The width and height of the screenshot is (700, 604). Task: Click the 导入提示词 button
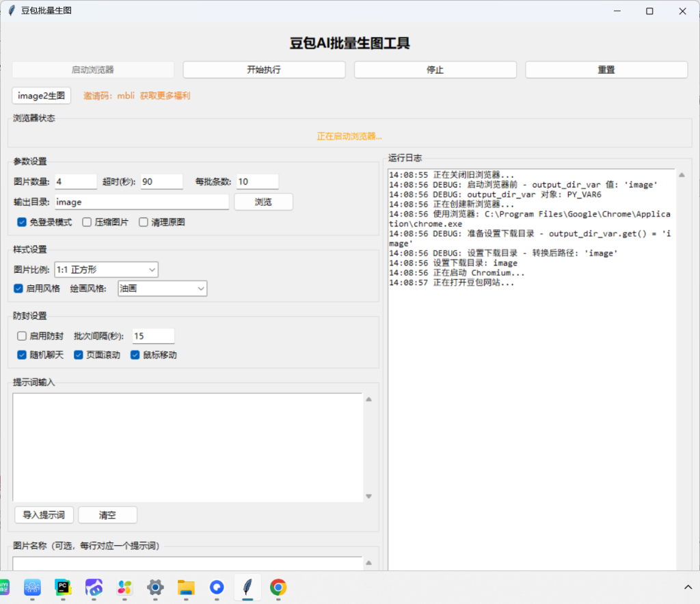[x=44, y=514]
